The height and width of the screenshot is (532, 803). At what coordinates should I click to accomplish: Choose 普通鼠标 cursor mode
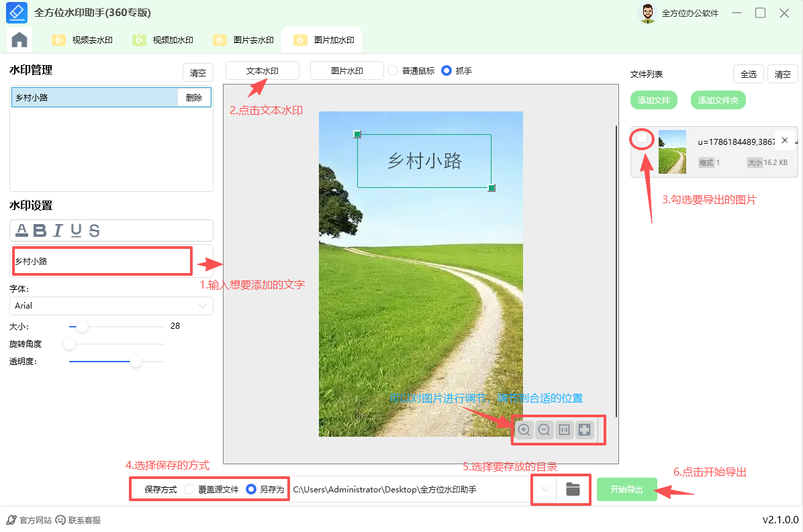pyautogui.click(x=393, y=70)
